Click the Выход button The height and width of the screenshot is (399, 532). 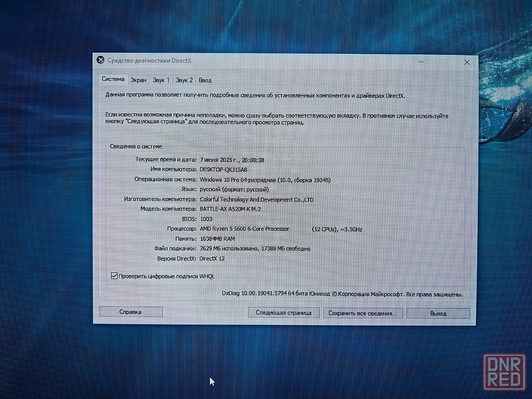pos(438,313)
